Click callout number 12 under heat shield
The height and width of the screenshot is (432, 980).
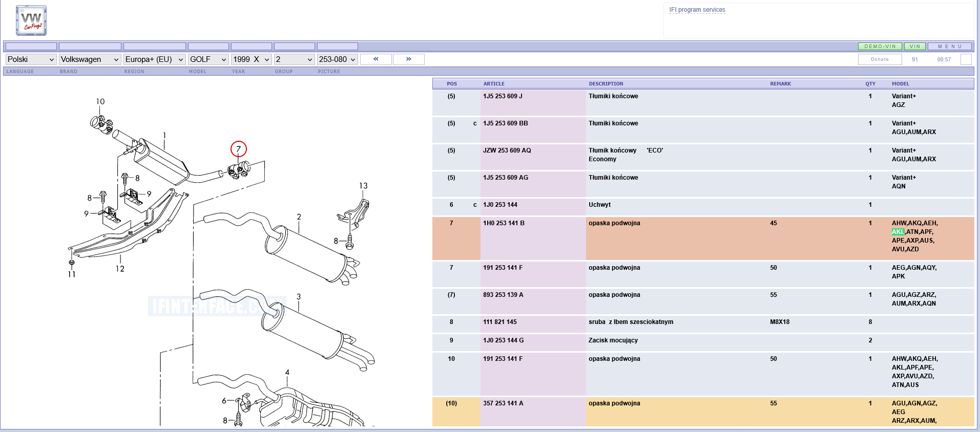[120, 269]
